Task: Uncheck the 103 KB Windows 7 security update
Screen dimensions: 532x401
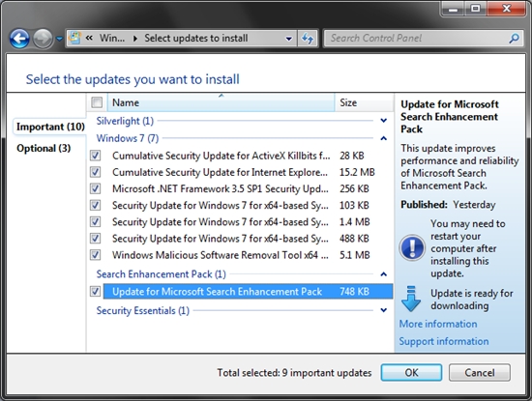Action: pyautogui.click(x=96, y=205)
